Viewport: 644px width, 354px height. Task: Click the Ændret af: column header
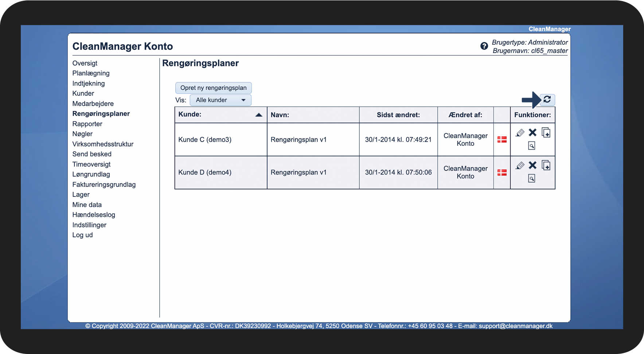pyautogui.click(x=465, y=115)
